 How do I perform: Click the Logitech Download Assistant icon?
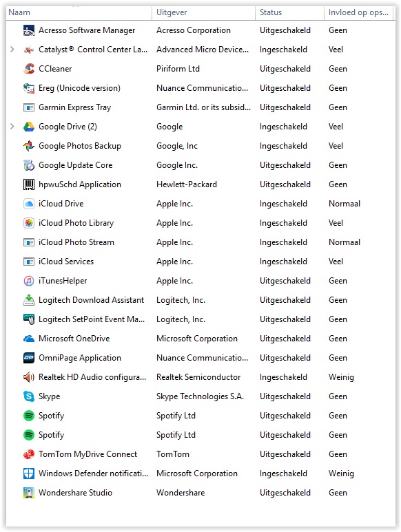click(29, 300)
